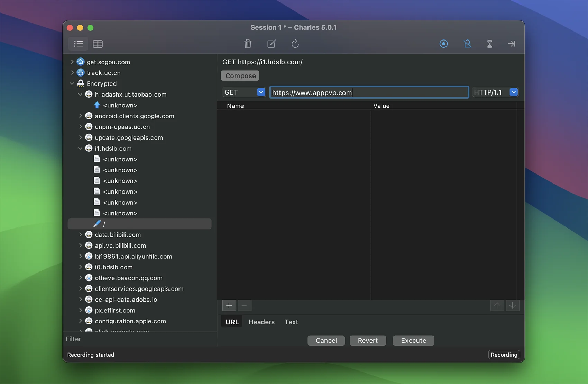Click the Revert button
The width and height of the screenshot is (588, 384).
pos(368,340)
